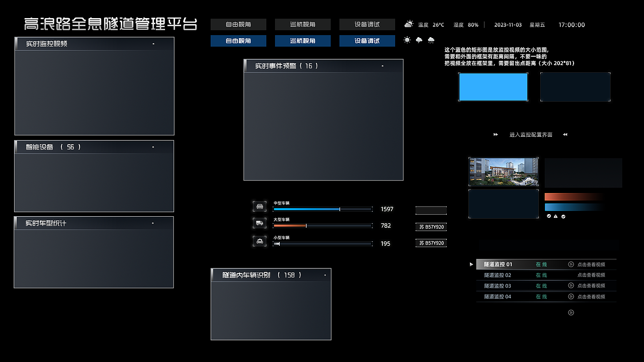Select the blue 自由视角 tab
644x362 pixels.
[x=238, y=41]
